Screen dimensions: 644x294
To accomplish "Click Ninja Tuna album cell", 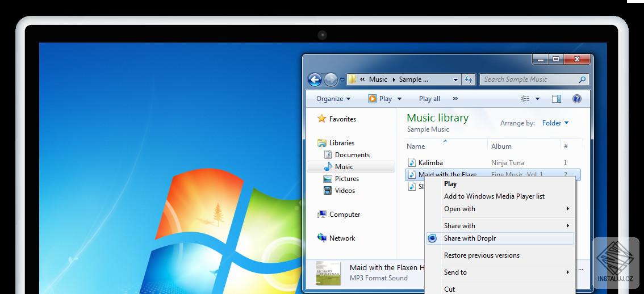I will click(x=508, y=162).
